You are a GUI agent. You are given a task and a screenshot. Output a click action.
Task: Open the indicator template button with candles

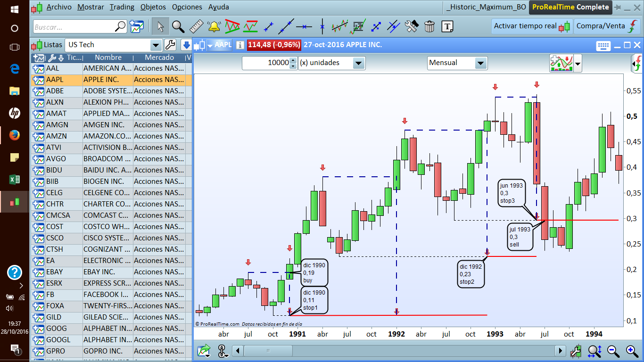coord(561,63)
